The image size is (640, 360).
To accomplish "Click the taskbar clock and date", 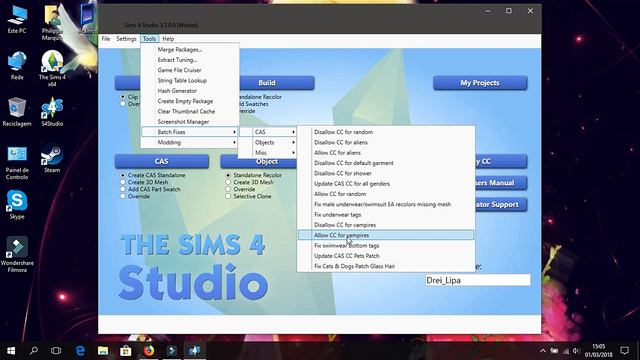I will [598, 351].
